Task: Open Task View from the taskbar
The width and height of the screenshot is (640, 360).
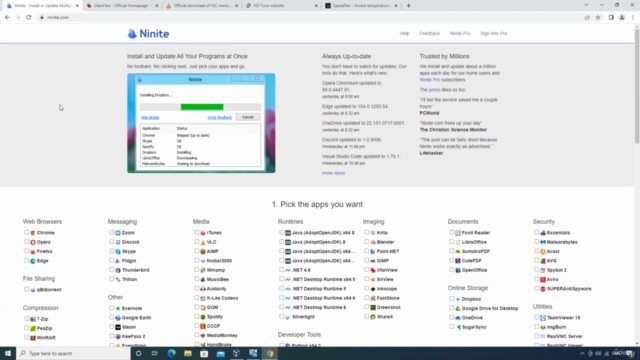Action: pos(155,353)
